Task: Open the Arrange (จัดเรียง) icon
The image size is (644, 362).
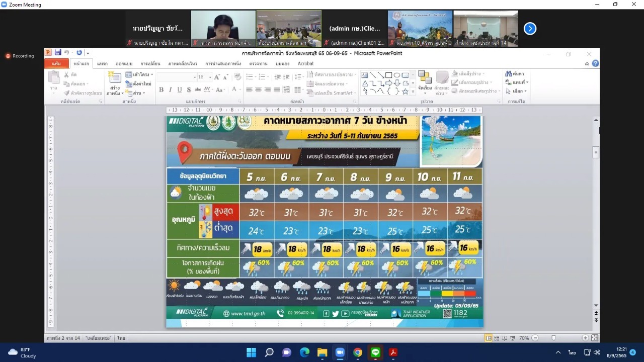Action: point(425,77)
